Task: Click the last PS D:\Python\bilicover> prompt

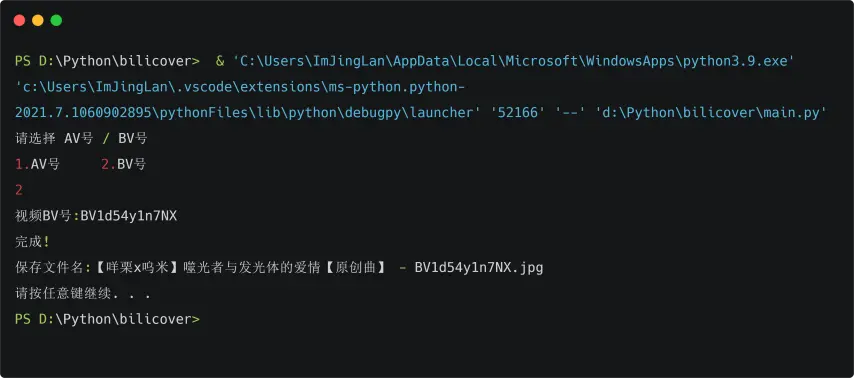Action: click(107, 319)
